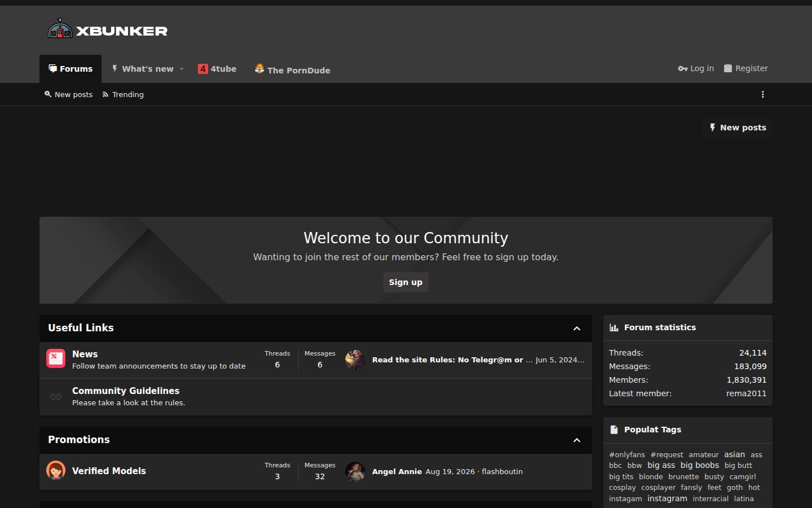Click the Verified Models forum icon
Viewport: 812px width, 508px height.
click(x=56, y=470)
